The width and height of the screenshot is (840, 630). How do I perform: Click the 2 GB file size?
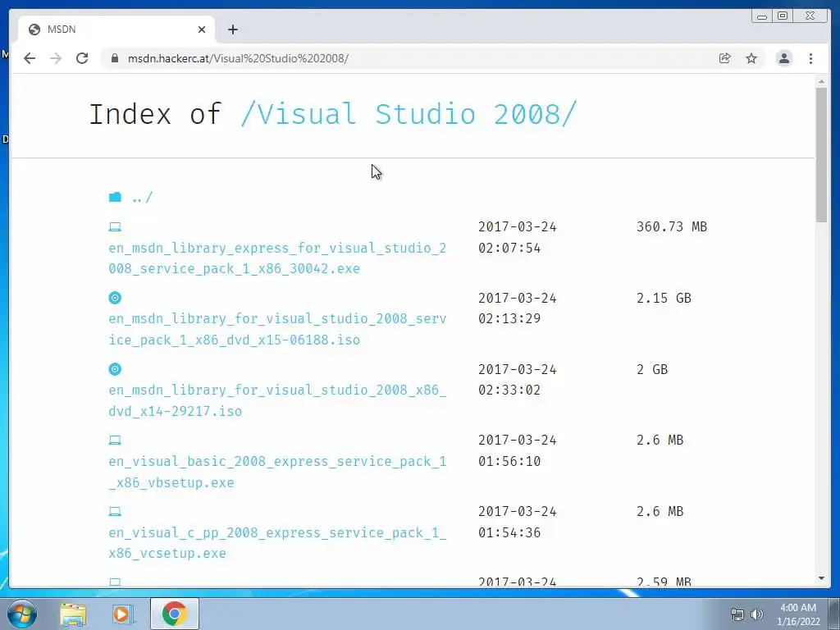pos(652,369)
